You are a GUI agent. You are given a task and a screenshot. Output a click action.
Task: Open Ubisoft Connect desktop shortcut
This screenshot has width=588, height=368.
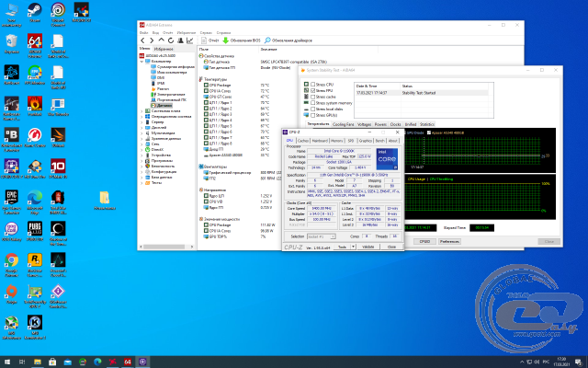pyautogui.click(x=58, y=15)
